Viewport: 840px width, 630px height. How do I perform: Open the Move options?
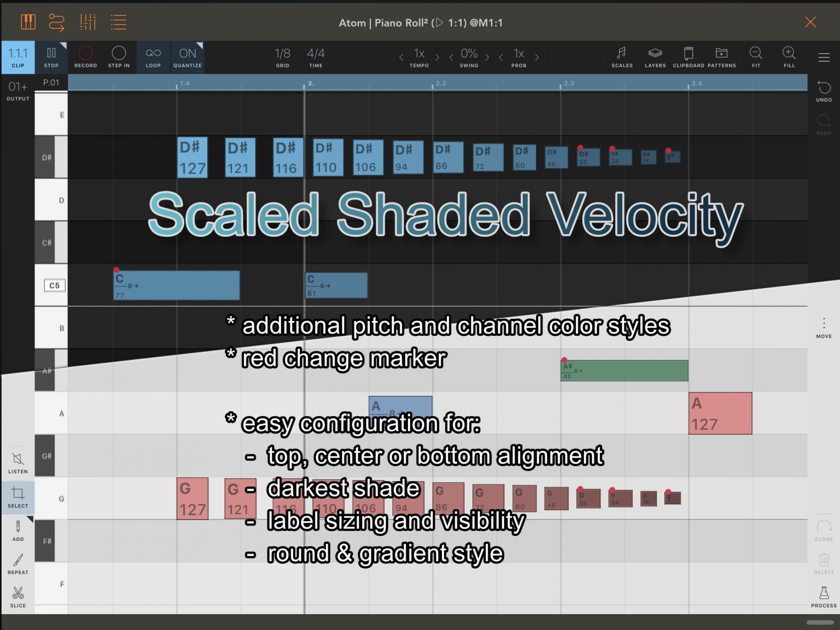pos(824,328)
